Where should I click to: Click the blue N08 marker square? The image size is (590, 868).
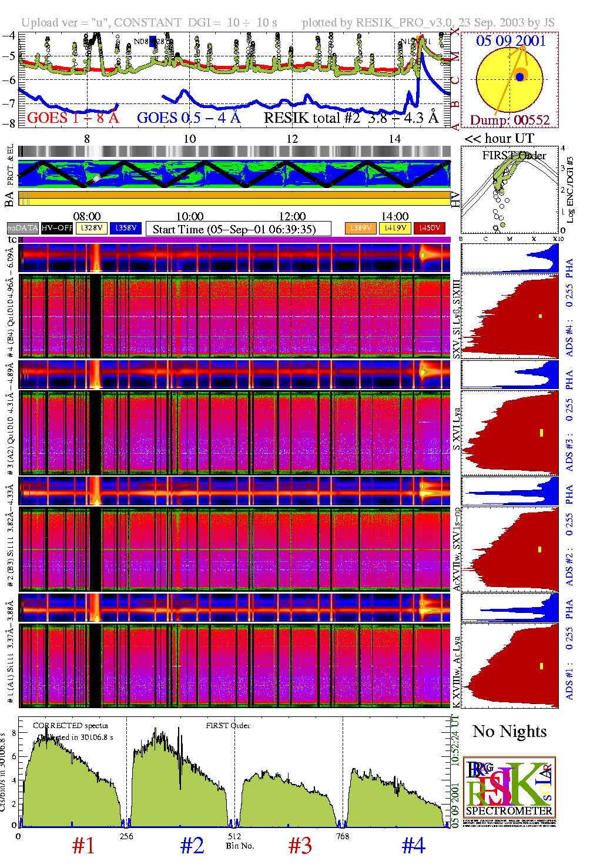click(153, 41)
